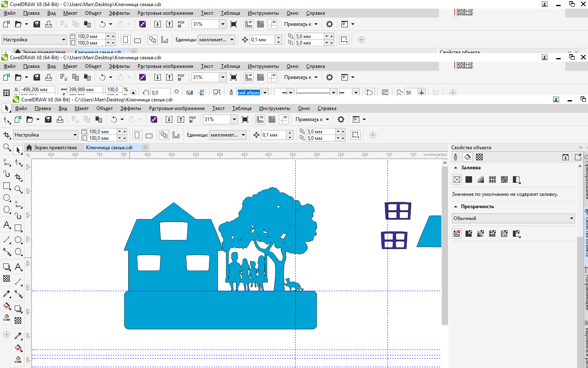This screenshot has height=368, width=588.
Task: Click the X -499,206 мм field in the middle window
Action: tap(38, 90)
